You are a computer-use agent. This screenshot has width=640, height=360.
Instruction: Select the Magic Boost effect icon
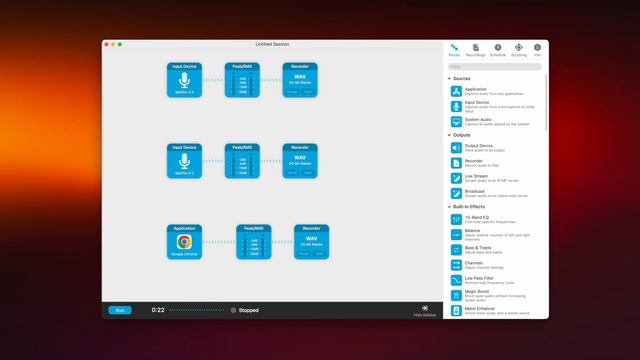[x=456, y=295]
